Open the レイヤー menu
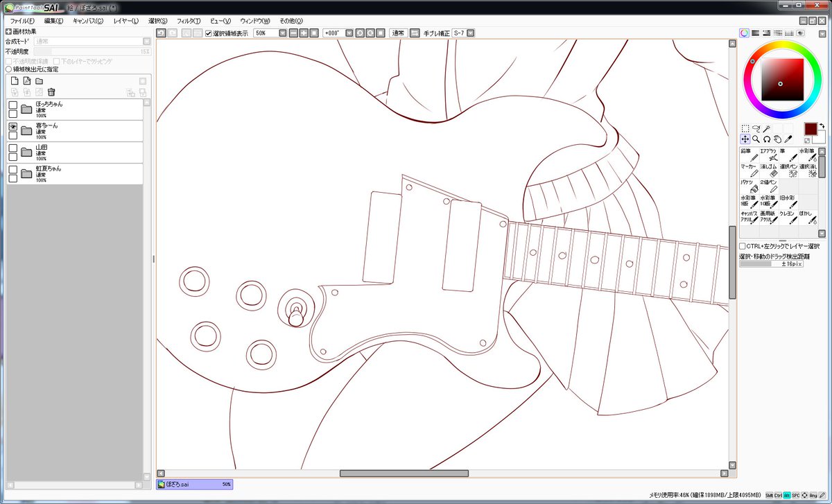The image size is (832, 504). click(125, 21)
